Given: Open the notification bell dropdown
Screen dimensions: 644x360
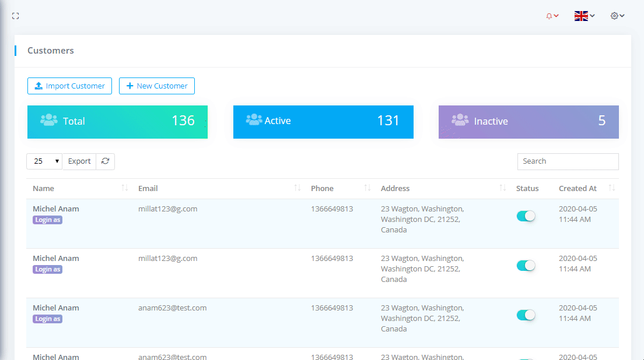Looking at the screenshot, I should tap(552, 16).
